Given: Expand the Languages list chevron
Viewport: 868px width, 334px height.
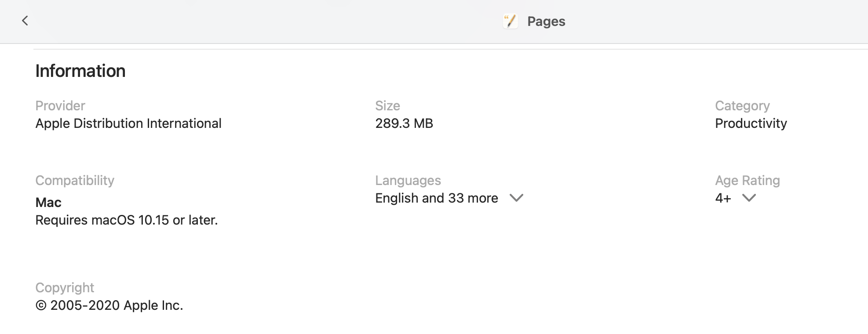Looking at the screenshot, I should 516,198.
